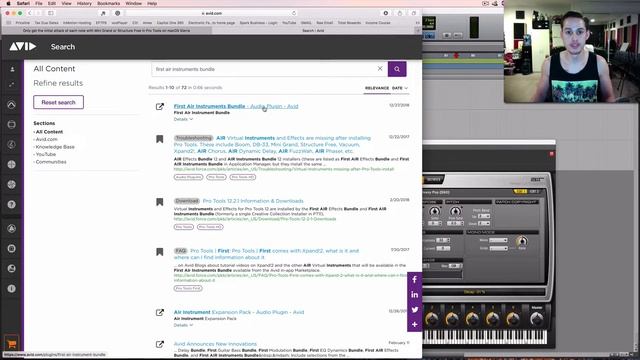Filter by Knowledge Base section

(x=54, y=147)
